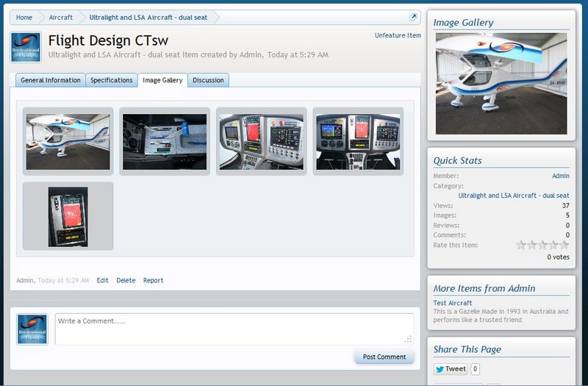Click the Report link
This screenshot has width=588, height=386.
[153, 280]
